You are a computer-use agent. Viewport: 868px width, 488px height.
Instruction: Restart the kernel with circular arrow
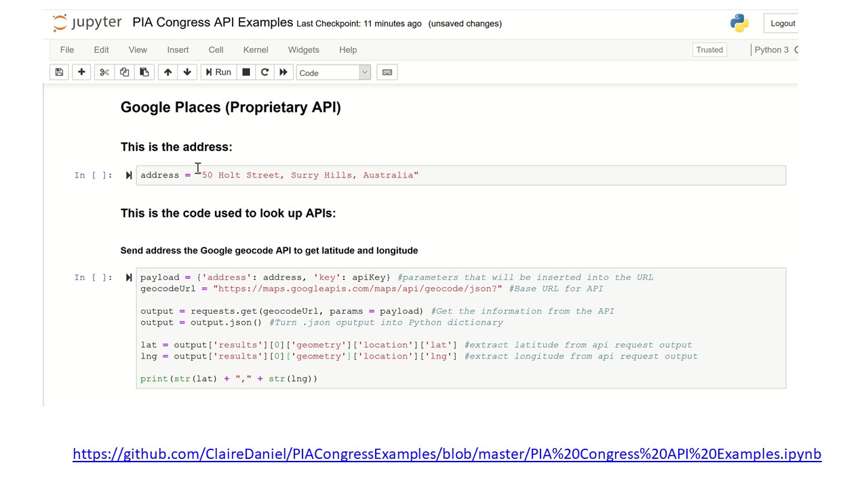265,72
